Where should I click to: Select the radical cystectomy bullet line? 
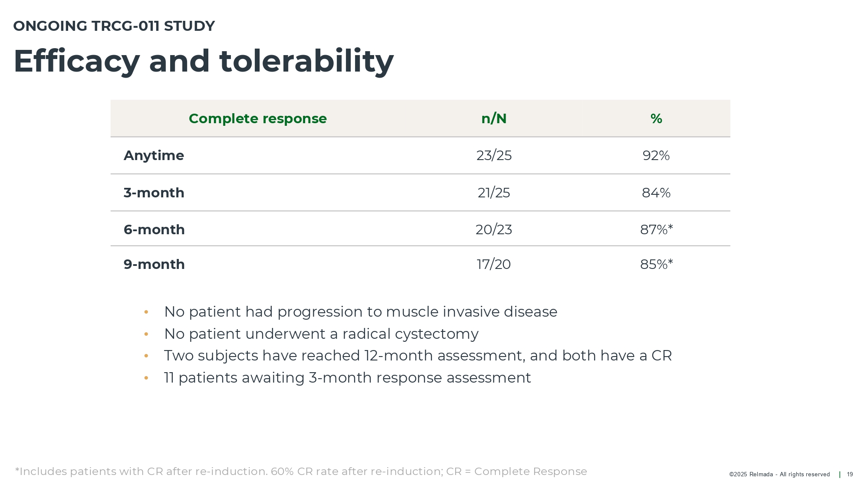click(x=321, y=334)
